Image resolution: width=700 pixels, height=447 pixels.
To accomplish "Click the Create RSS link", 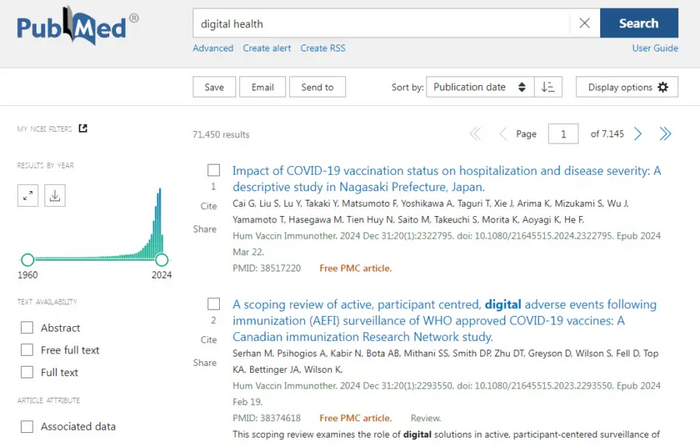I will [322, 48].
